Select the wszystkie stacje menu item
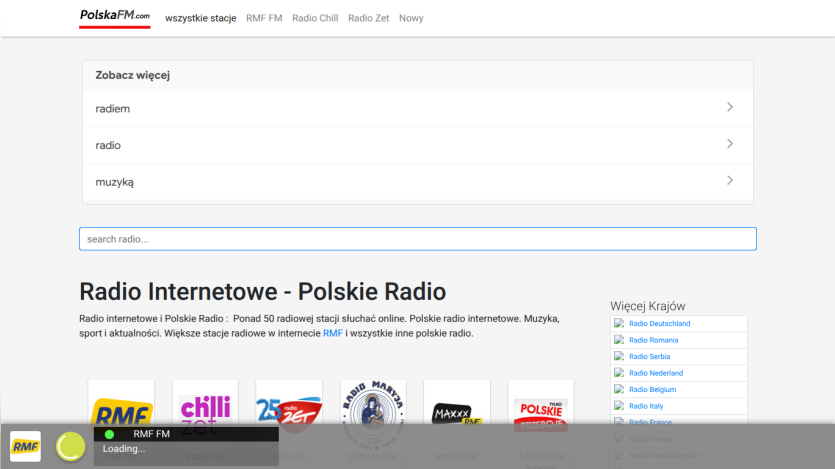 point(201,18)
